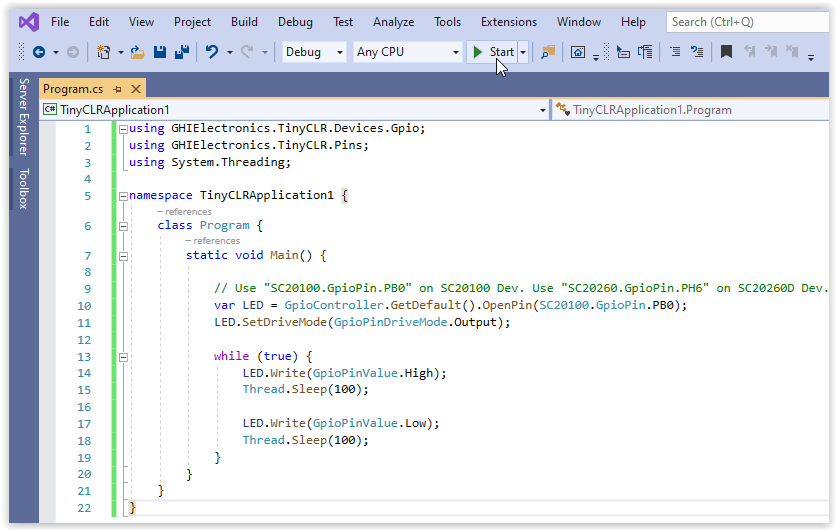The height and width of the screenshot is (531, 837).
Task: Switch to the Program.cs tab
Action: point(73,89)
